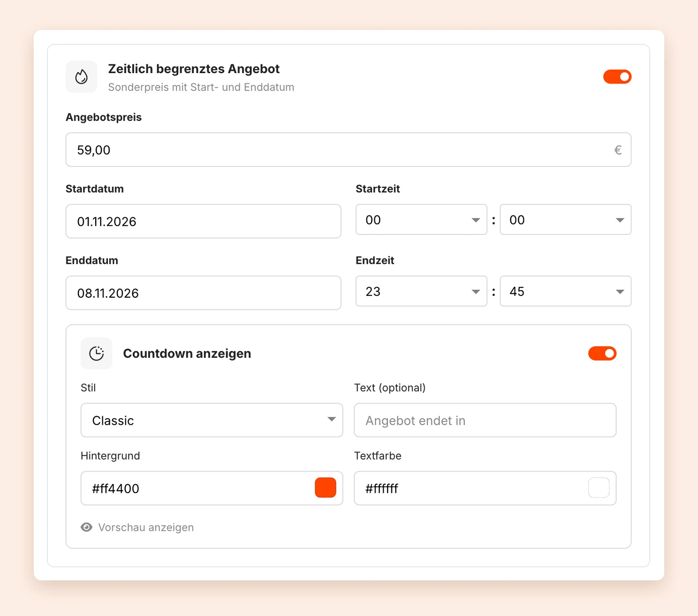
Task: Expand the Endzeit minute dropdown showing 45
Action: [566, 291]
